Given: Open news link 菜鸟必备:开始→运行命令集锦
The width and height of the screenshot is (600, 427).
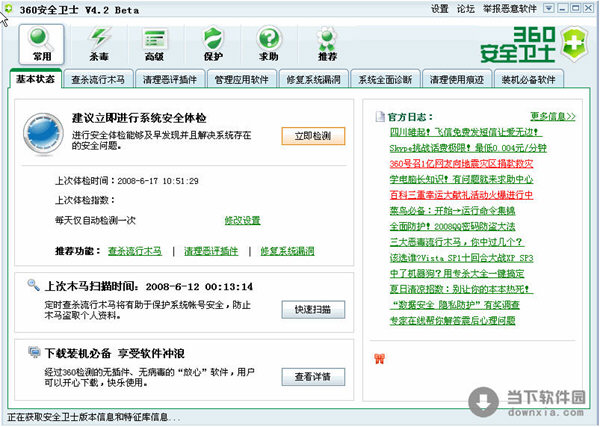Looking at the screenshot, I should point(452,211).
